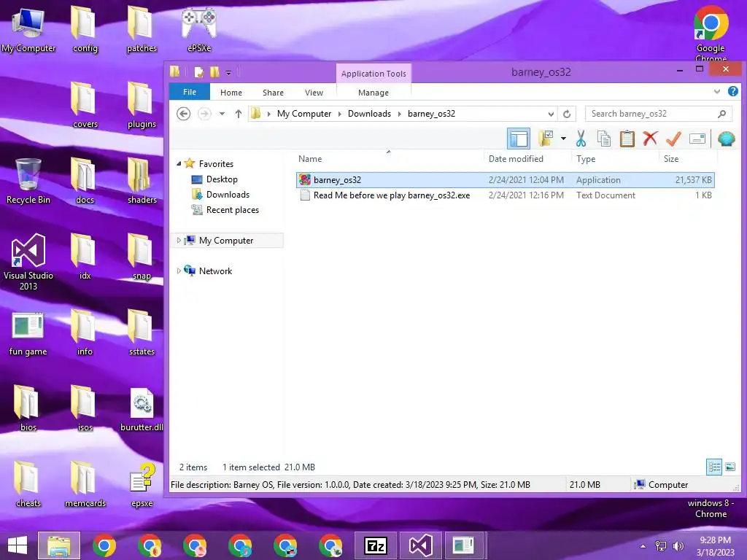Click Downloads in the address breadcrumb
Viewport: 747px width, 560px height.
coord(369,114)
